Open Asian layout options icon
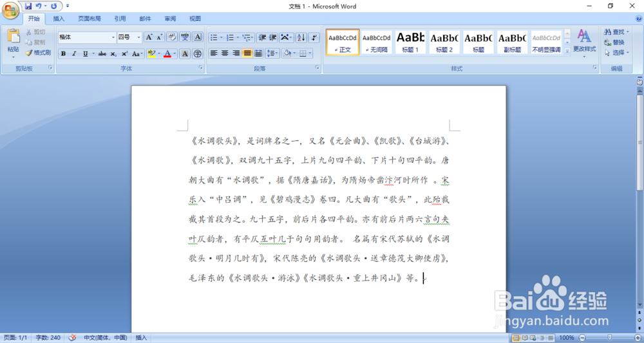This screenshot has height=343, width=644. point(286,38)
